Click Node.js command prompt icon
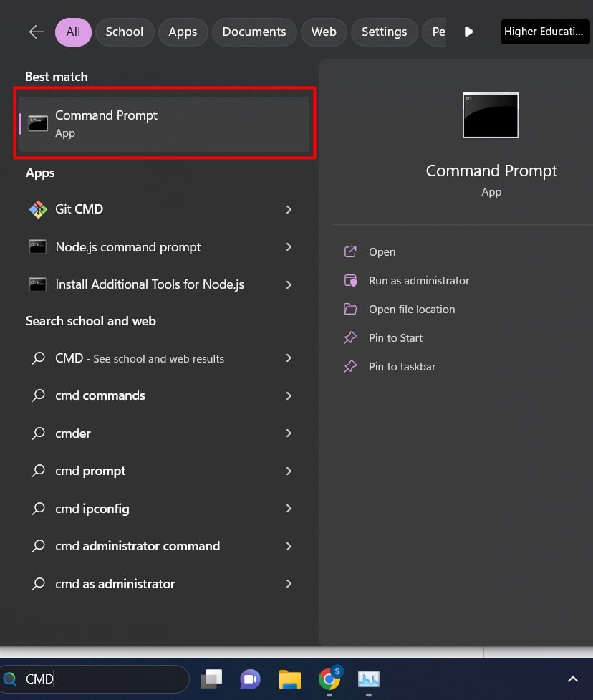 [38, 247]
